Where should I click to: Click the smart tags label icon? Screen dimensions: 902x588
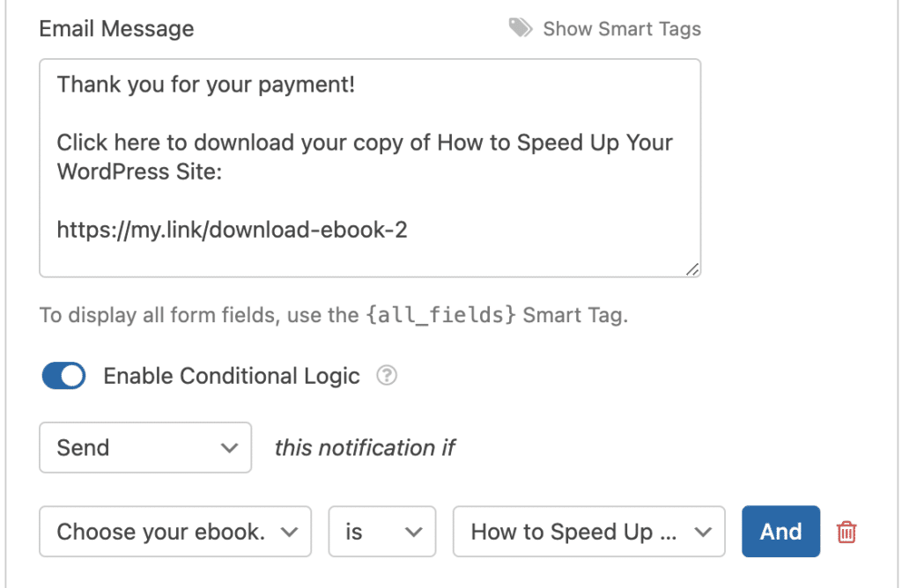click(520, 27)
